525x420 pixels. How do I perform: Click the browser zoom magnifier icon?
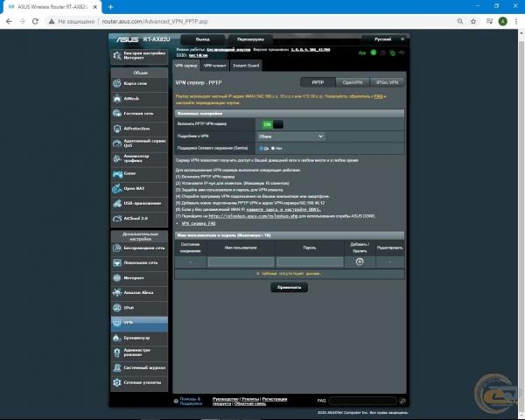(460, 21)
